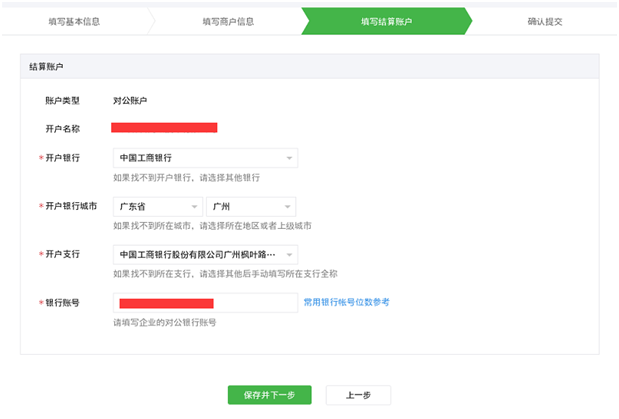
Task: Jump to the 确认提交 step
Action: coord(544,21)
